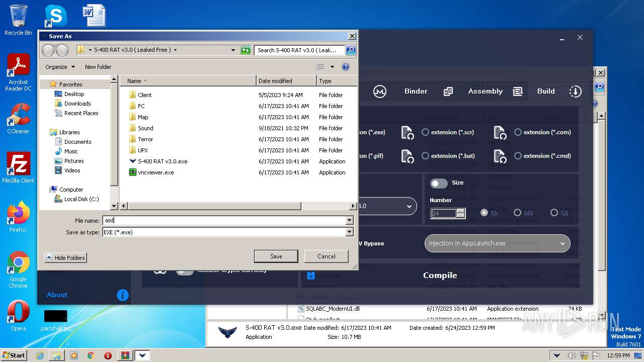Click the Cancel button
This screenshot has height=362, width=644.
tap(326, 256)
